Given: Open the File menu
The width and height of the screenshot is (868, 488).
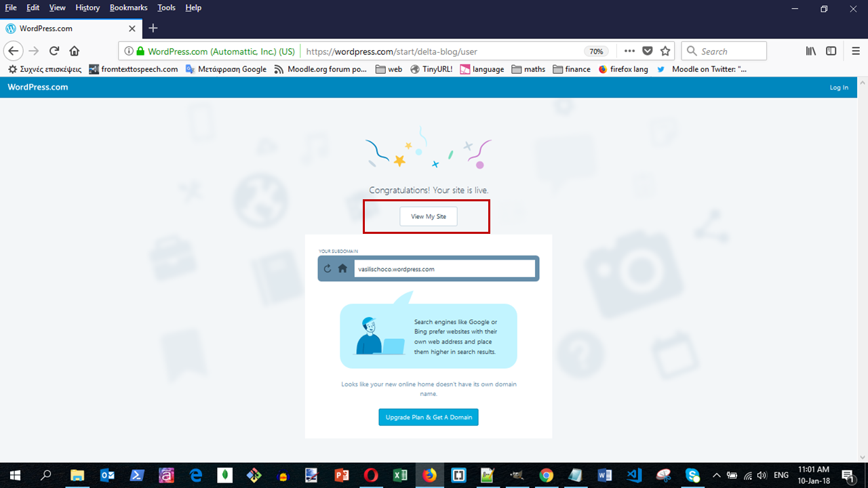Looking at the screenshot, I should 11,7.
